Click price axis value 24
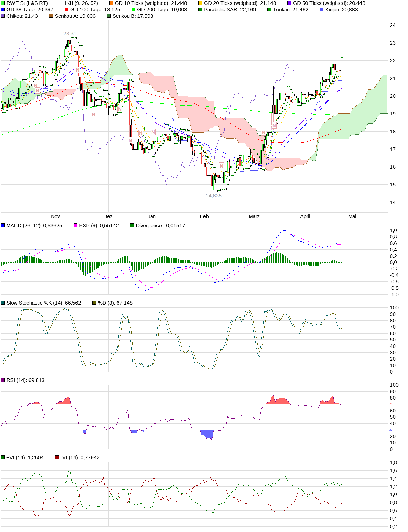Image resolution: width=408 pixels, height=532 pixels. pos(392,25)
